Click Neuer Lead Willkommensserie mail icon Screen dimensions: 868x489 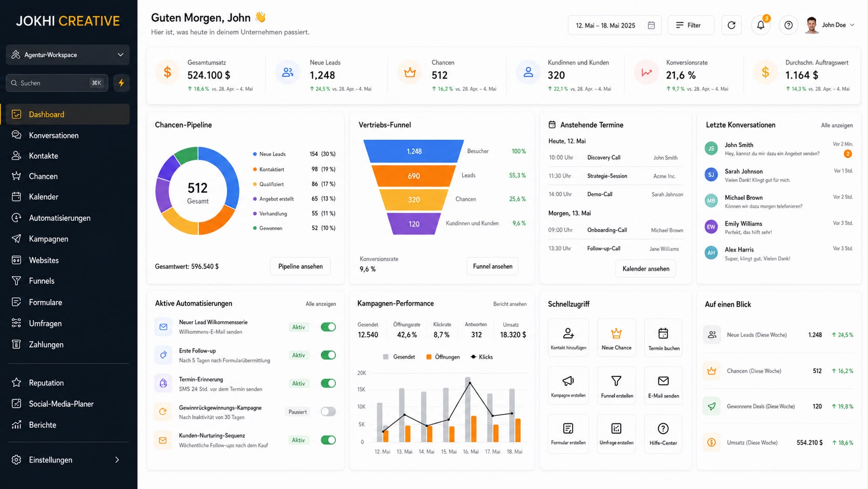pyautogui.click(x=163, y=327)
